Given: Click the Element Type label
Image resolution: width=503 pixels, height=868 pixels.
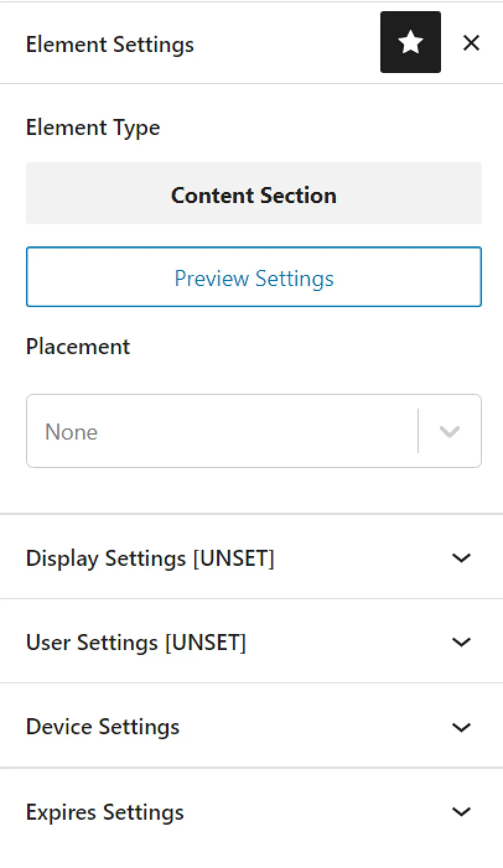Looking at the screenshot, I should [x=93, y=128].
